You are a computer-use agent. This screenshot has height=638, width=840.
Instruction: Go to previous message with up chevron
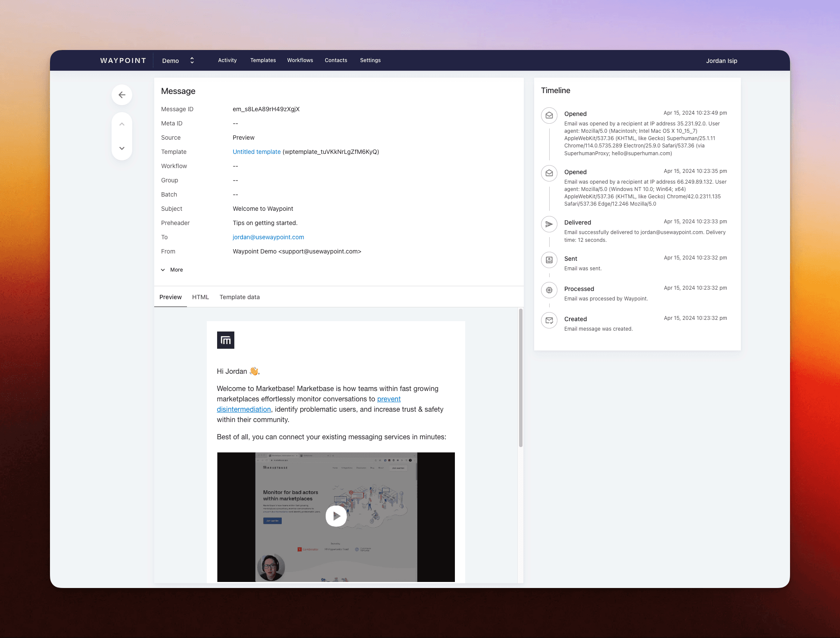tap(122, 124)
